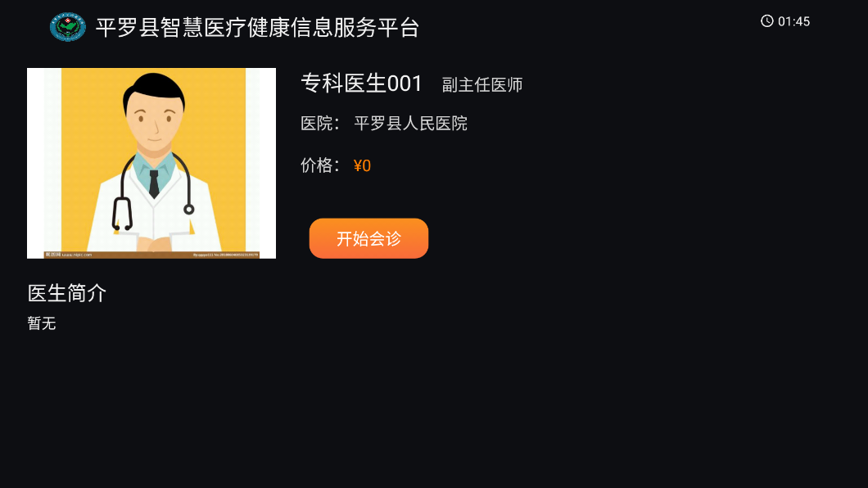This screenshot has height=488, width=868.
Task: Open the doctor cartoon portrait image
Action: click(x=151, y=163)
